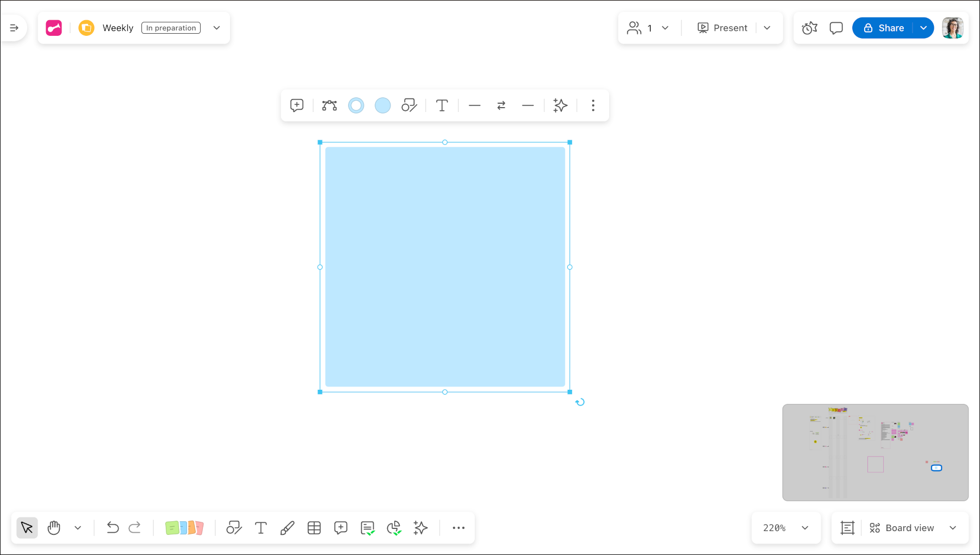Insert a table with the Table tool
This screenshot has width=980, height=555.
pyautogui.click(x=314, y=527)
